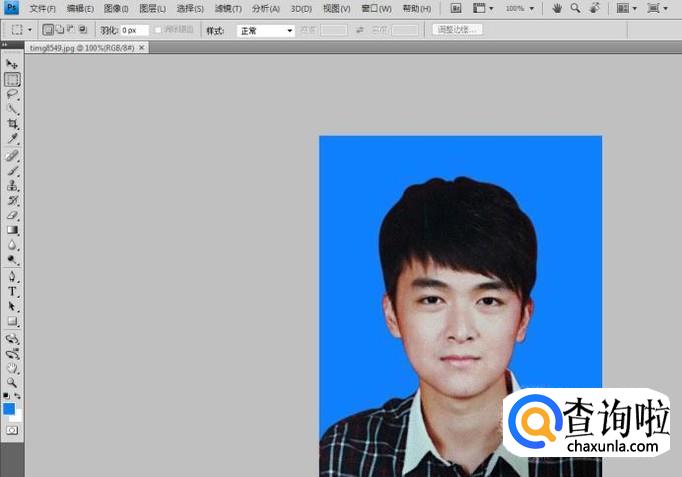This screenshot has height=477, width=682.
Task: Open the marquee tool preset picker
Action: click(22, 30)
